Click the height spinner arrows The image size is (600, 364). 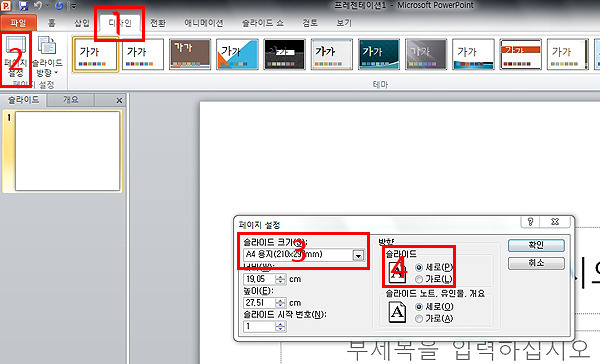[x=280, y=303]
